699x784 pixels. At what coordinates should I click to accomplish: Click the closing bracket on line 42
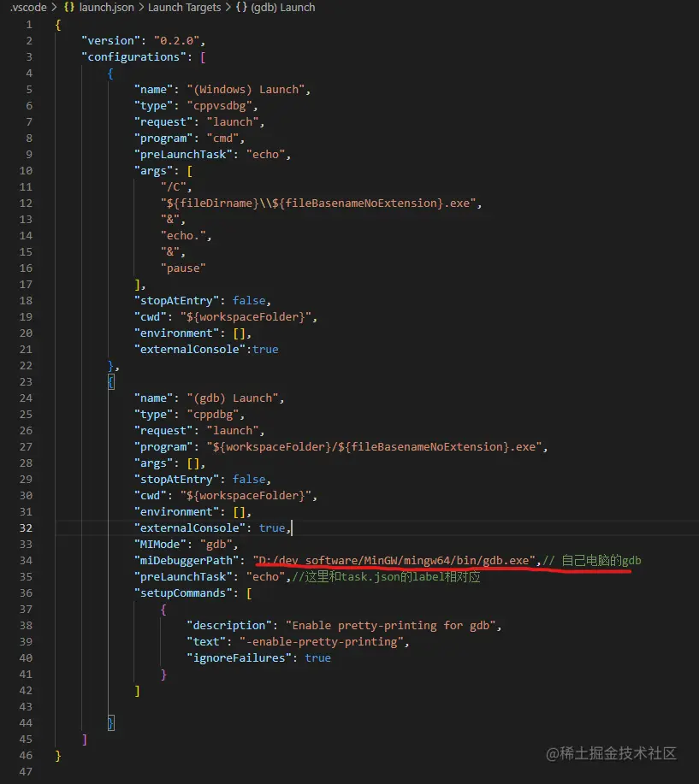[137, 691]
